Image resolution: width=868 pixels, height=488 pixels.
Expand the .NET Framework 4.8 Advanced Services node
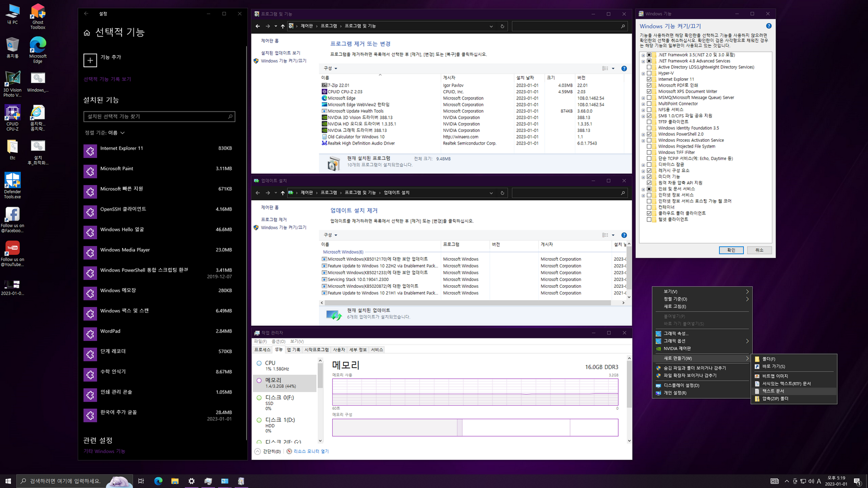[643, 61]
